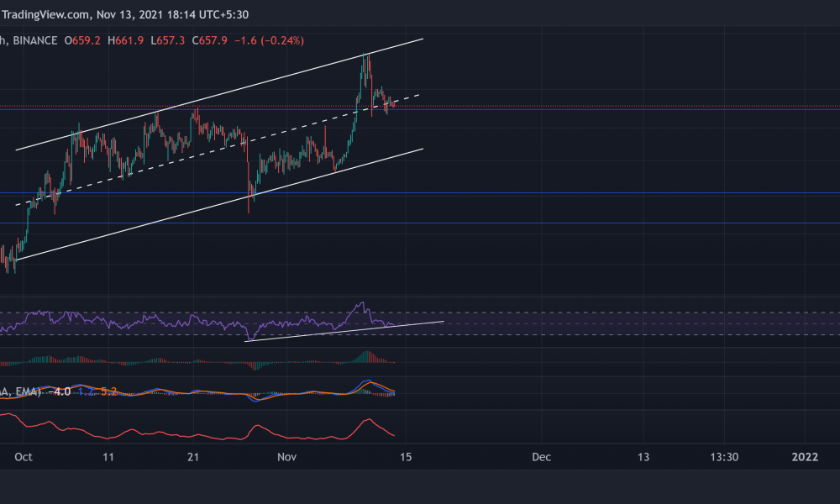Click the 21 date label on time axis
The image size is (840, 504).
(x=193, y=457)
